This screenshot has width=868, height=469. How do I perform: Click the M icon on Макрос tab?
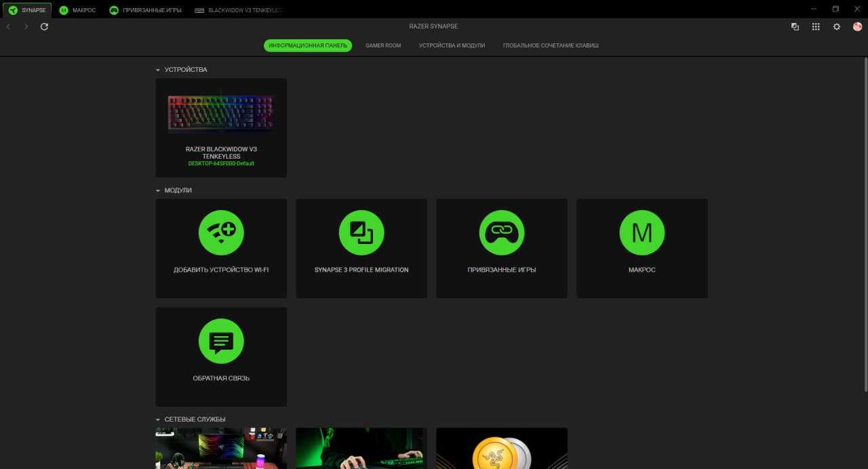pos(64,10)
